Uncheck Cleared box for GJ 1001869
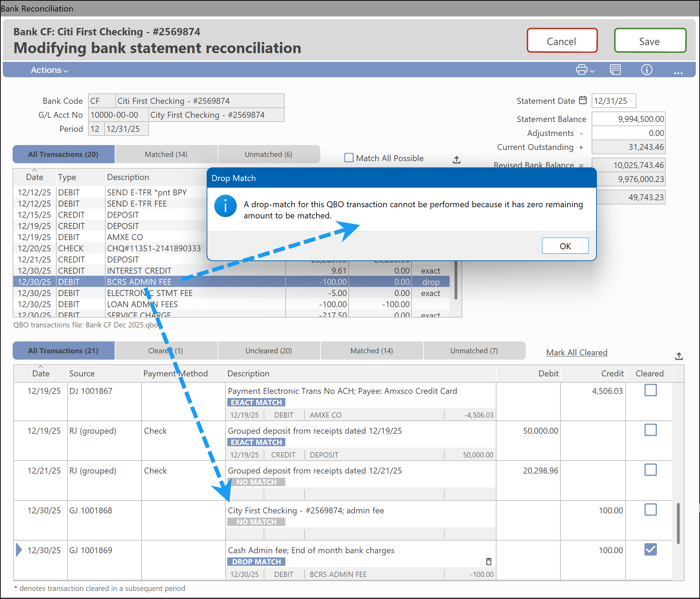This screenshot has width=700, height=599. pos(650,549)
